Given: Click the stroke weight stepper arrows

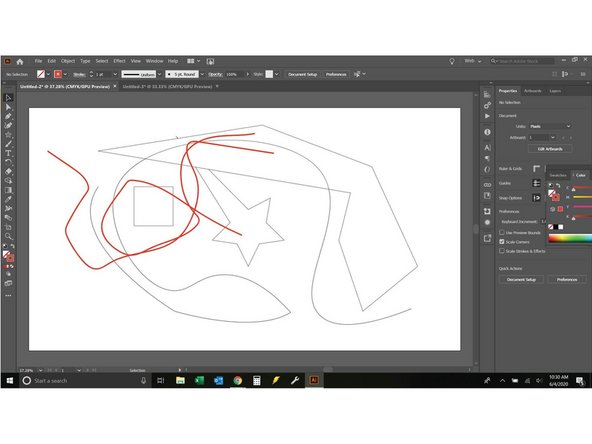Looking at the screenshot, I should coord(91,74).
